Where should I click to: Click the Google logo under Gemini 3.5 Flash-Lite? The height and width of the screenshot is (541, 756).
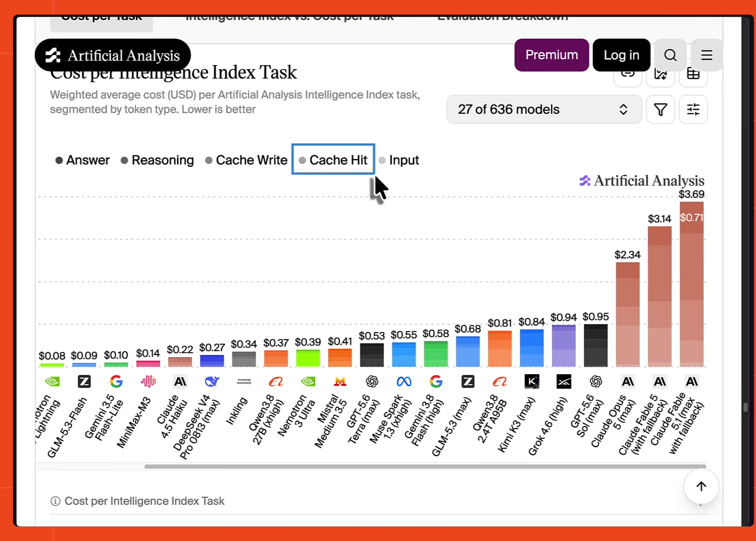click(x=116, y=382)
